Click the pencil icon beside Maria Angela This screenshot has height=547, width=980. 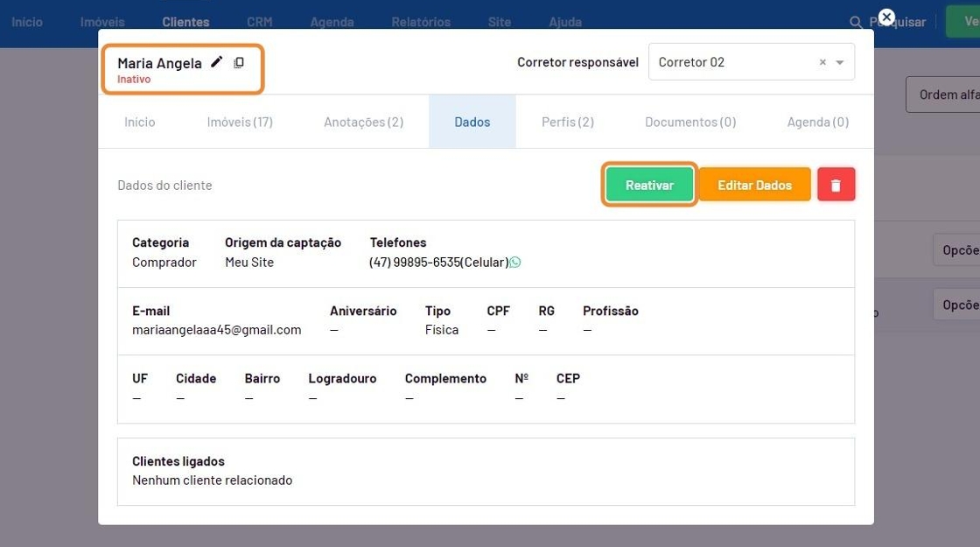point(217,62)
